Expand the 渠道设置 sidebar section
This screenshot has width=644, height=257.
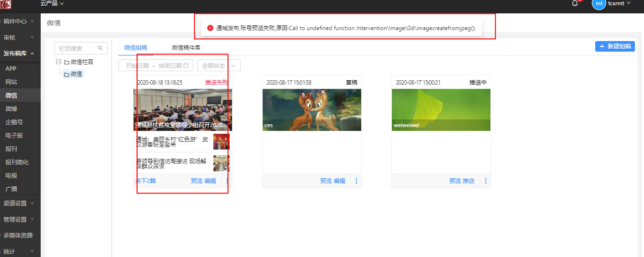[18, 203]
